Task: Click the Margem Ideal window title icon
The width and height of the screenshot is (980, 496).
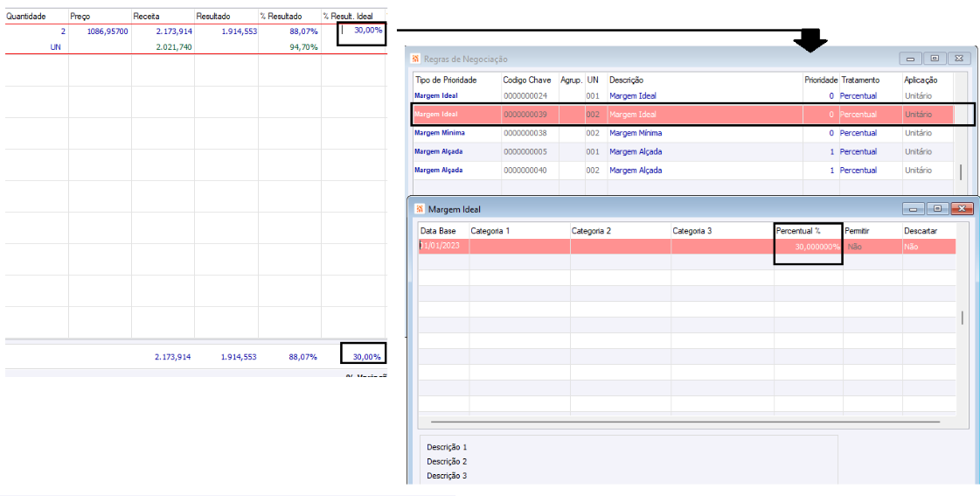Action: coord(420,208)
